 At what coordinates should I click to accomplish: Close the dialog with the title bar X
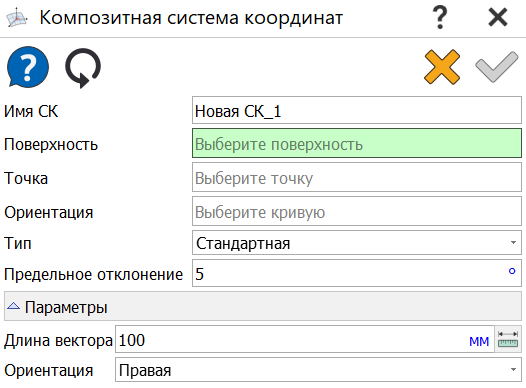(x=497, y=17)
